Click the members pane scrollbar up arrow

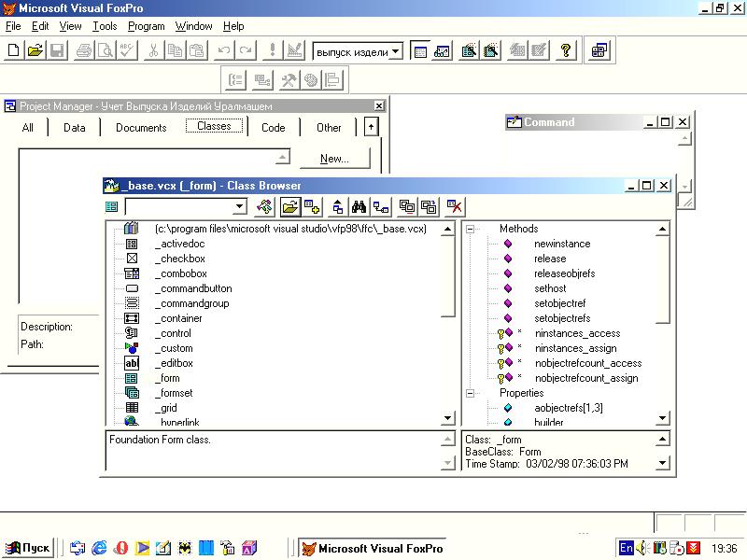click(x=662, y=229)
